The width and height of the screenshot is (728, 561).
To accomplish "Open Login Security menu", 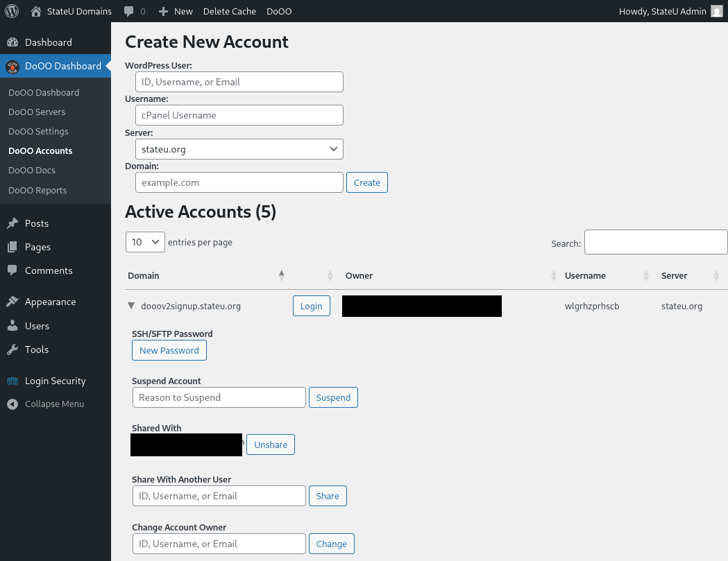I will (56, 381).
